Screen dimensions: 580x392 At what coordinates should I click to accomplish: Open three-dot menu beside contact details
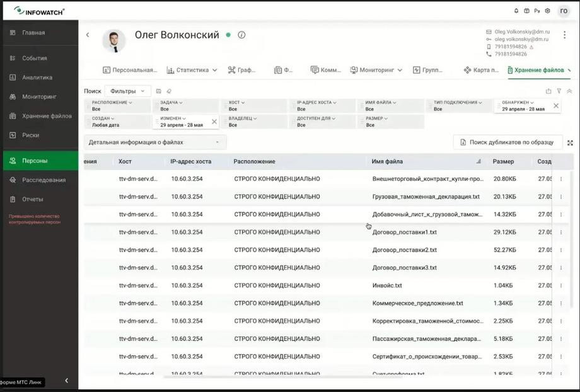coord(564,35)
